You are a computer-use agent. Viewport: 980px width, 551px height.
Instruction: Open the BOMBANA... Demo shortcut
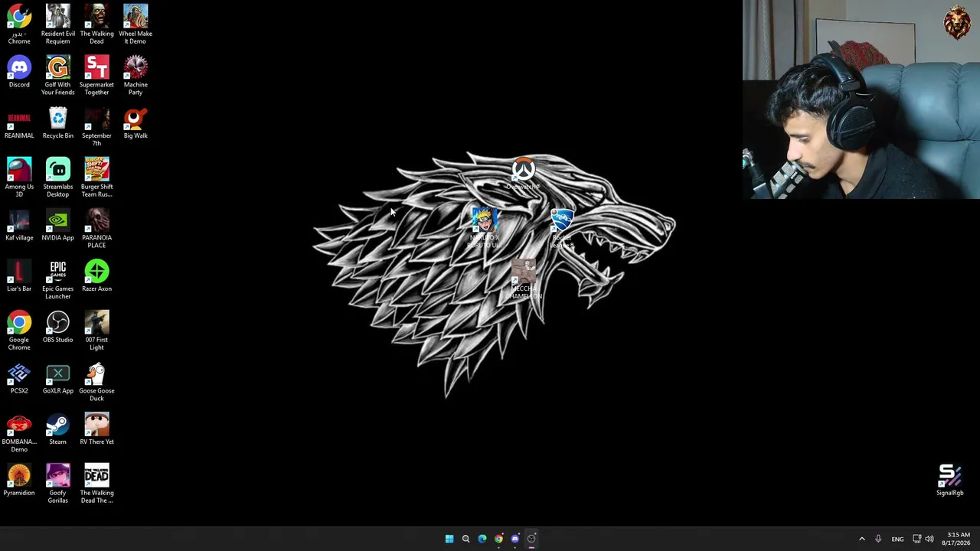click(x=19, y=432)
